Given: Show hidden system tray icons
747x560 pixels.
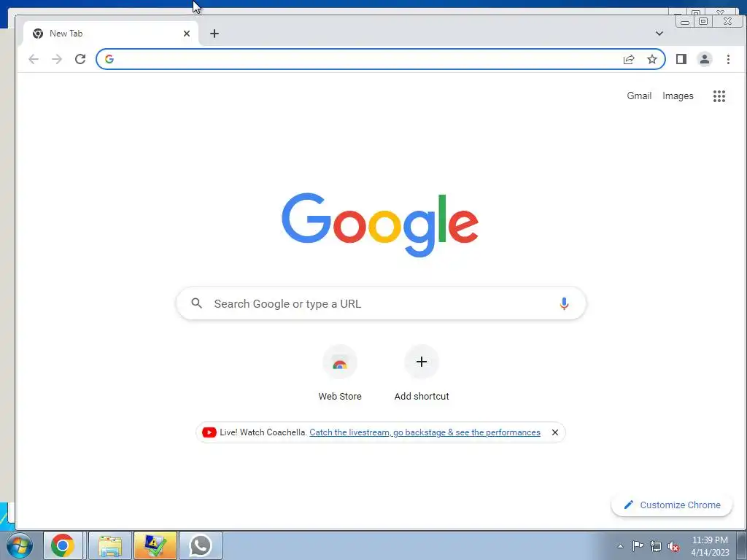Looking at the screenshot, I should 620,546.
